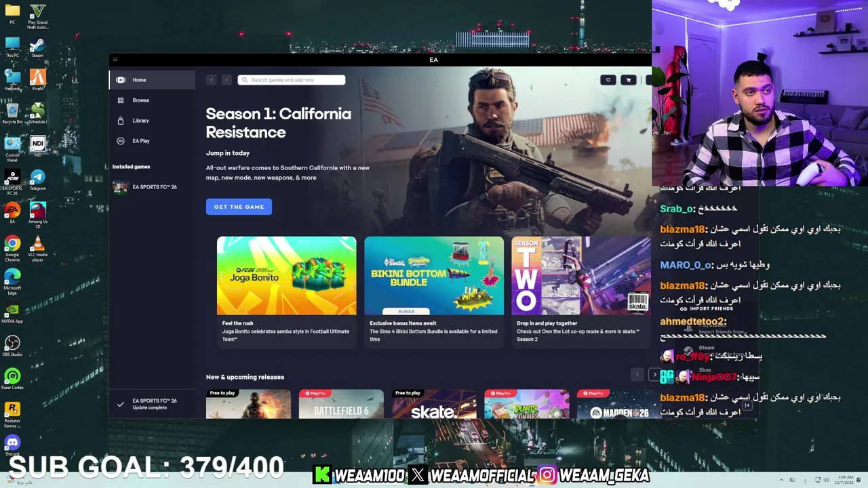Click Drop in and play together caption
This screenshot has width=868, height=488.
[x=547, y=323]
